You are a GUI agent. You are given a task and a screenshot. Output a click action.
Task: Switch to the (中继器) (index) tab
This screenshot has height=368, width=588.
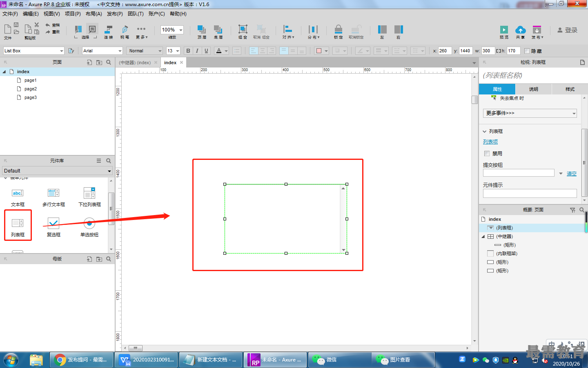[x=135, y=63]
